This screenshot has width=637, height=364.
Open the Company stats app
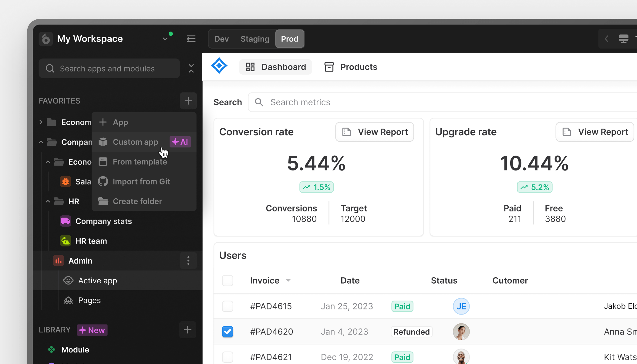click(103, 221)
